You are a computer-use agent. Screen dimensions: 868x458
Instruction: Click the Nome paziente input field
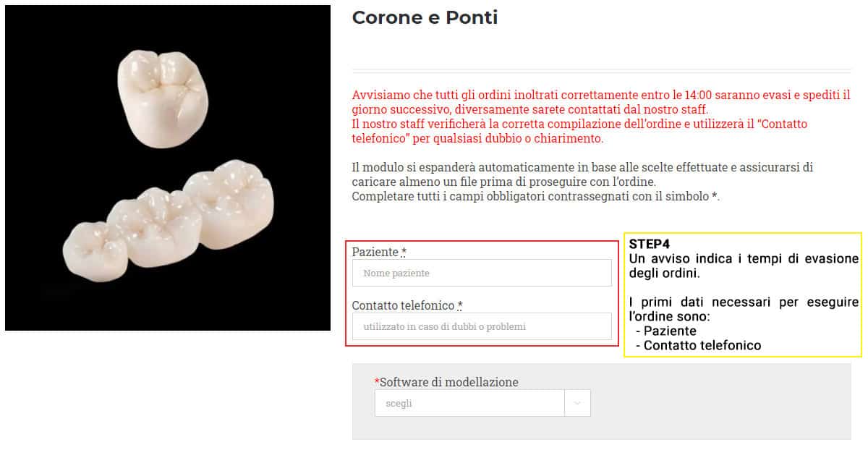[482, 273]
